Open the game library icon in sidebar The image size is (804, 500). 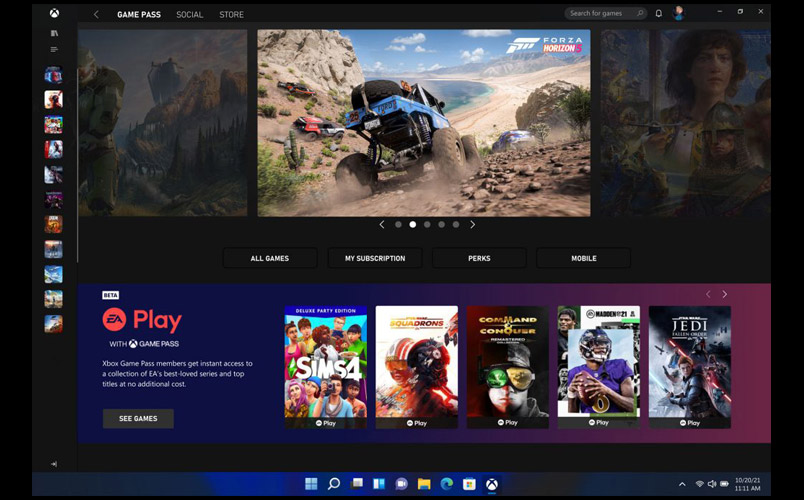point(54,33)
